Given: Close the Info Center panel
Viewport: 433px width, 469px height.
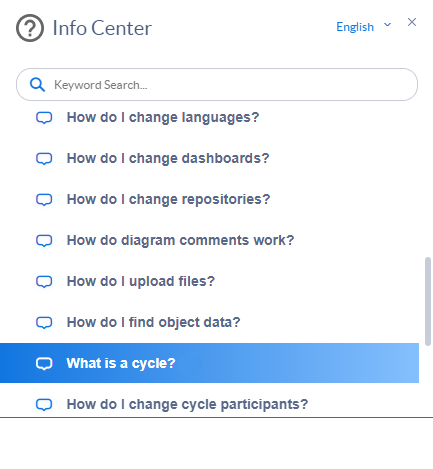Looking at the screenshot, I should [x=412, y=22].
